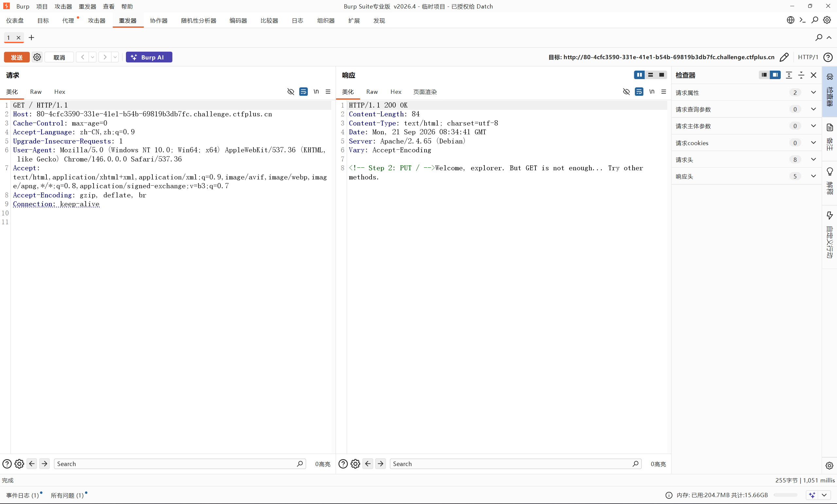Click the response Search input field
The width and height of the screenshot is (837, 504).
515,463
